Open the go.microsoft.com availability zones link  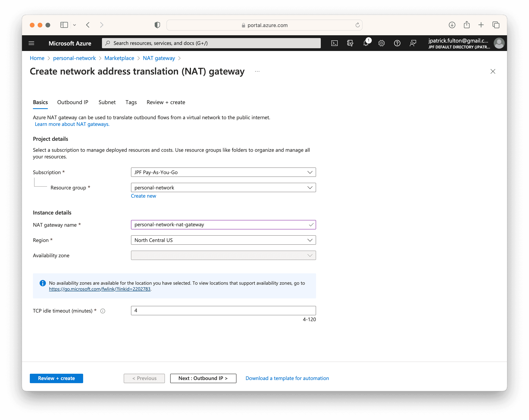coord(100,289)
